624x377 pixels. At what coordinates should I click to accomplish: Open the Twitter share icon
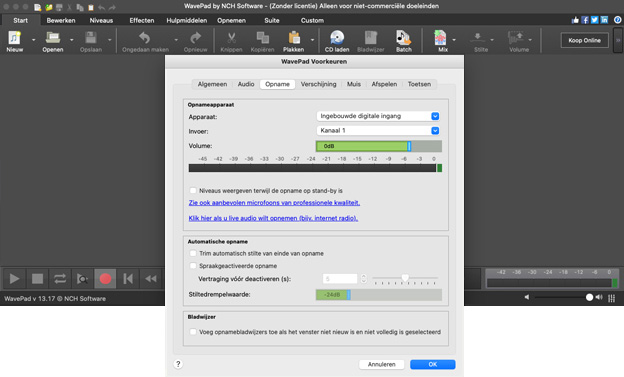(x=595, y=20)
